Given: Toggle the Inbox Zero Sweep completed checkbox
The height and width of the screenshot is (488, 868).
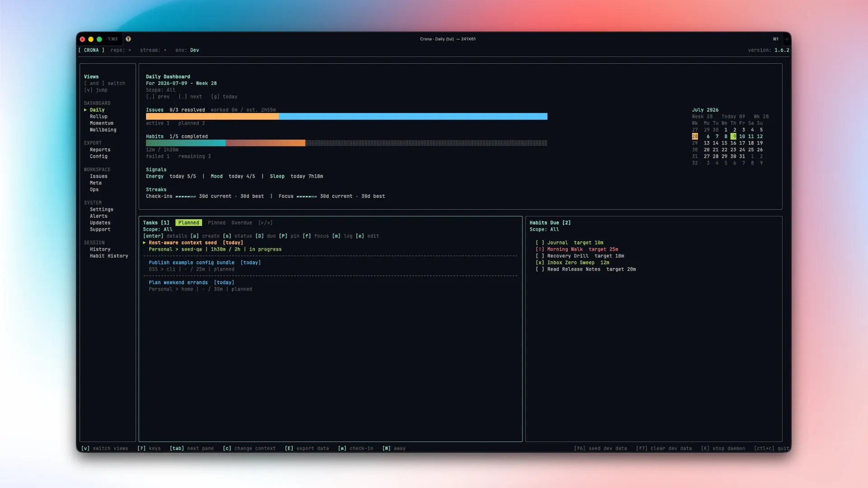Looking at the screenshot, I should coord(540,263).
